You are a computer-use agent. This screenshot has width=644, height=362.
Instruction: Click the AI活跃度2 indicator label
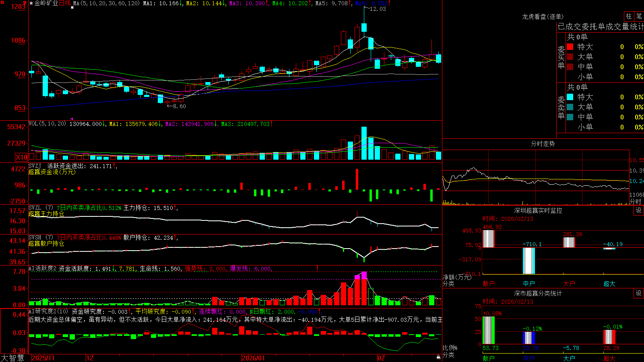(43, 269)
